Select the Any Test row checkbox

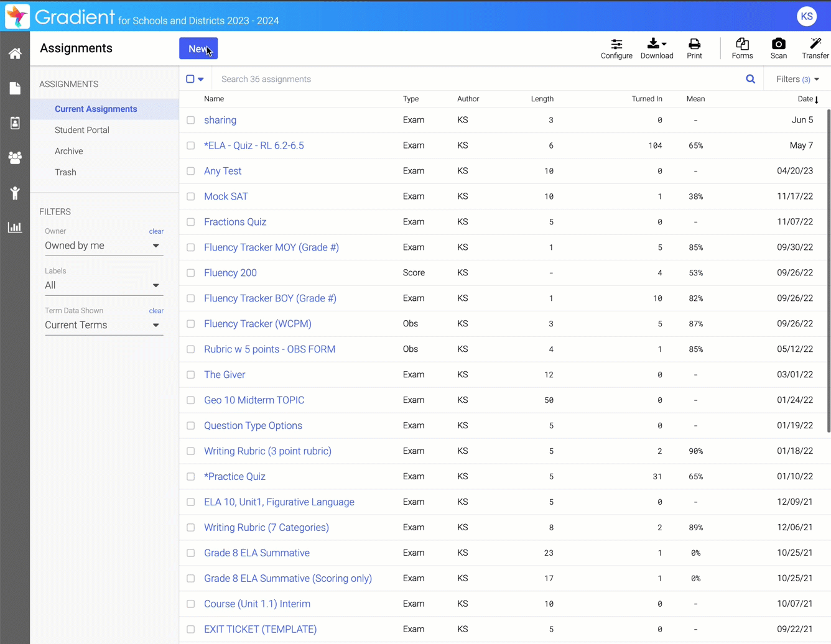click(191, 171)
